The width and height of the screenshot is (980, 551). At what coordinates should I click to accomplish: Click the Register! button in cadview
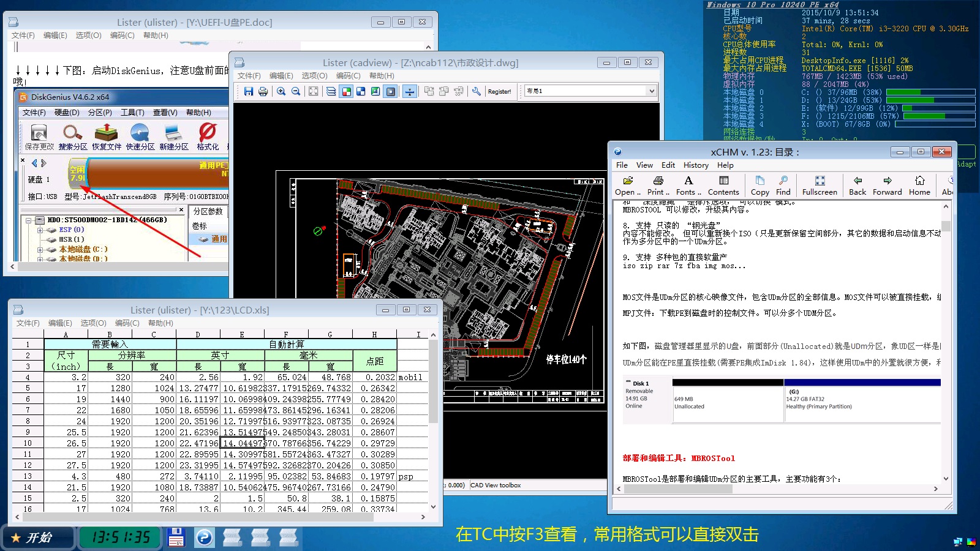pos(499,91)
